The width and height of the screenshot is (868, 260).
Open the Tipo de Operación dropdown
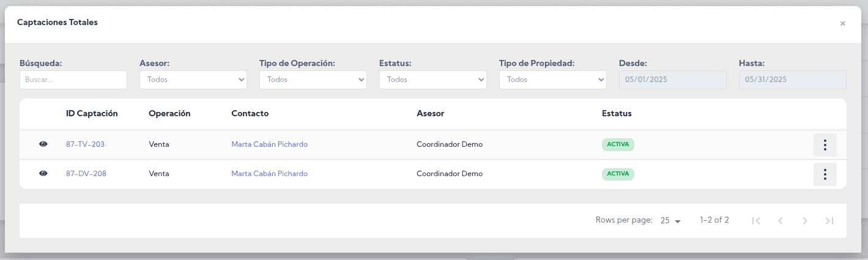coord(313,80)
